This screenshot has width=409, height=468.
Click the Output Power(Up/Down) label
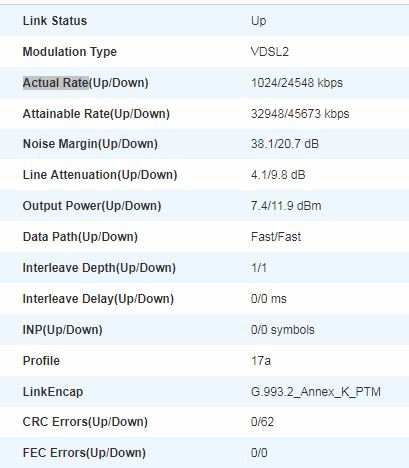[x=92, y=206]
